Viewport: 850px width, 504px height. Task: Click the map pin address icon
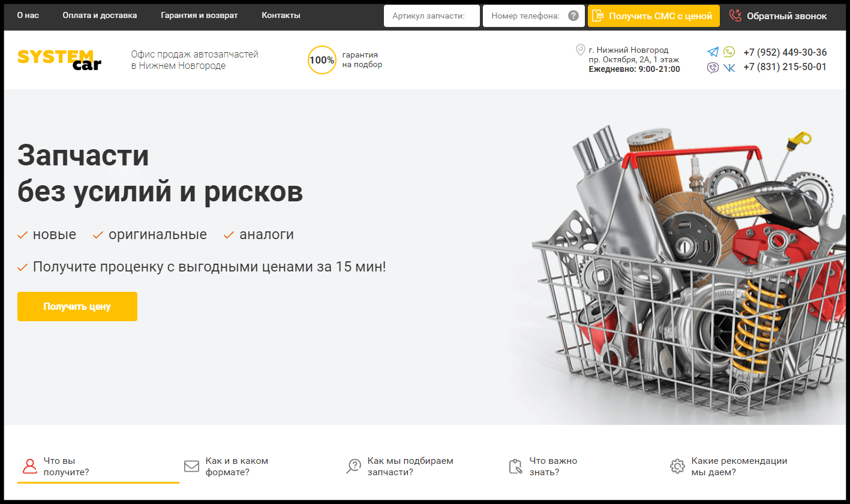(580, 50)
